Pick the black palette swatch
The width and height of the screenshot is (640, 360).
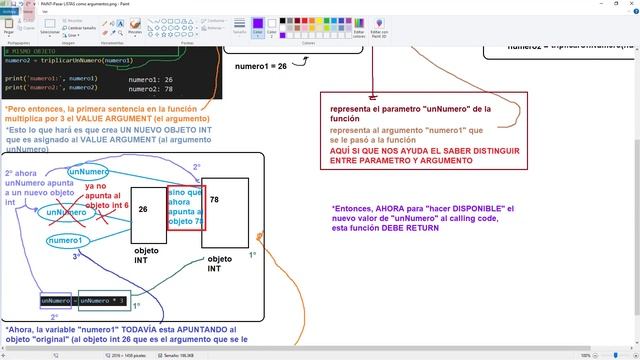coord(282,20)
